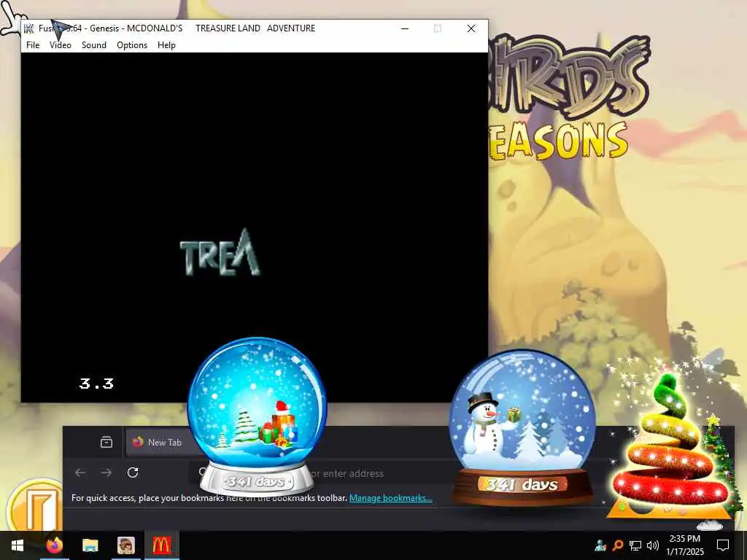747x560 pixels.
Task: Click the magnifier tray icon
Action: click(618, 545)
